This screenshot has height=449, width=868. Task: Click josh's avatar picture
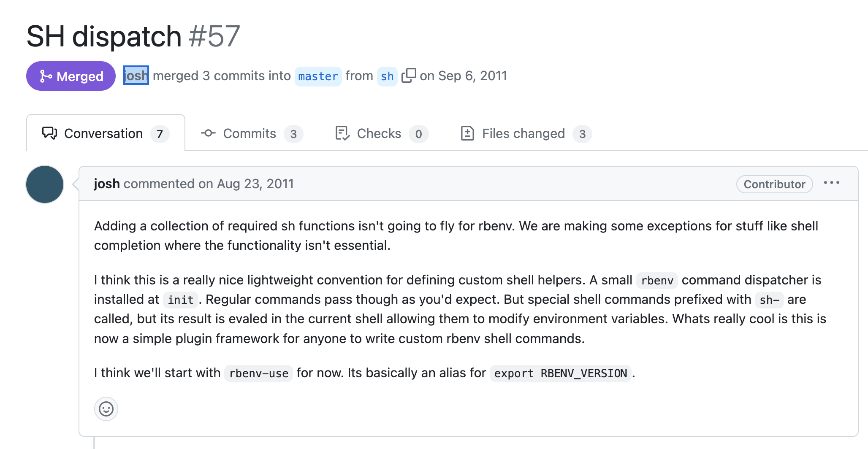[x=45, y=184]
